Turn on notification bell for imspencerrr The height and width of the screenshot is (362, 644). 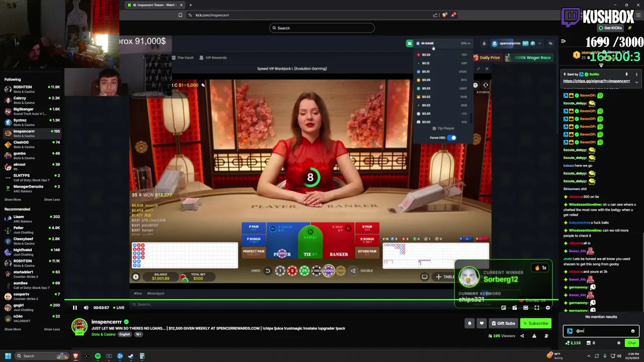(469, 323)
